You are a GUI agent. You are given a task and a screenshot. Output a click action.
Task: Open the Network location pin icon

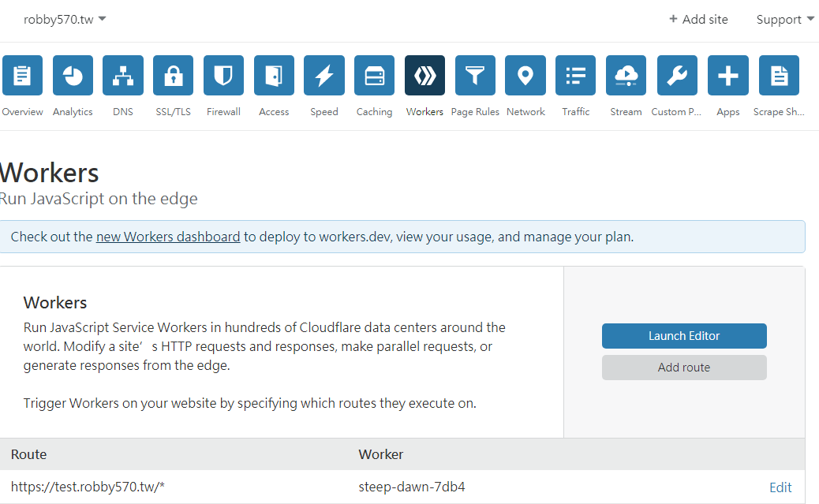pos(525,75)
